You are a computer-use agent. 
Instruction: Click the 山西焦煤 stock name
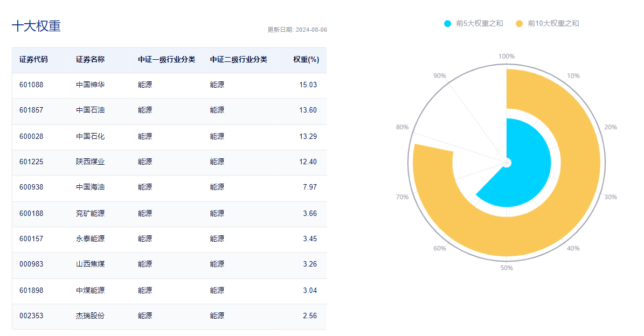90,264
